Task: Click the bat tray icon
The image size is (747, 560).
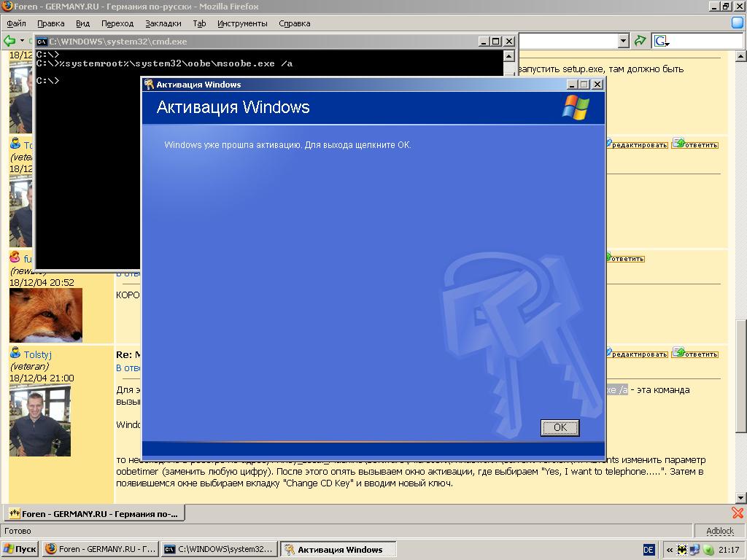Action: [682, 550]
